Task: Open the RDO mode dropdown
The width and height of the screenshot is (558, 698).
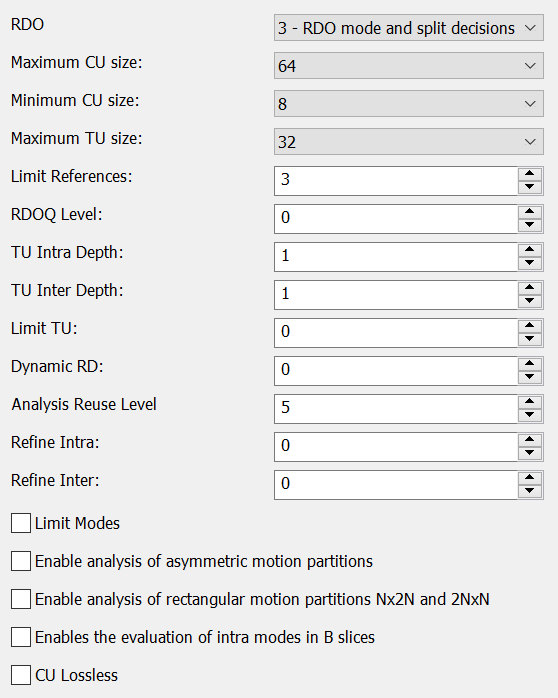Action: pyautogui.click(x=408, y=28)
